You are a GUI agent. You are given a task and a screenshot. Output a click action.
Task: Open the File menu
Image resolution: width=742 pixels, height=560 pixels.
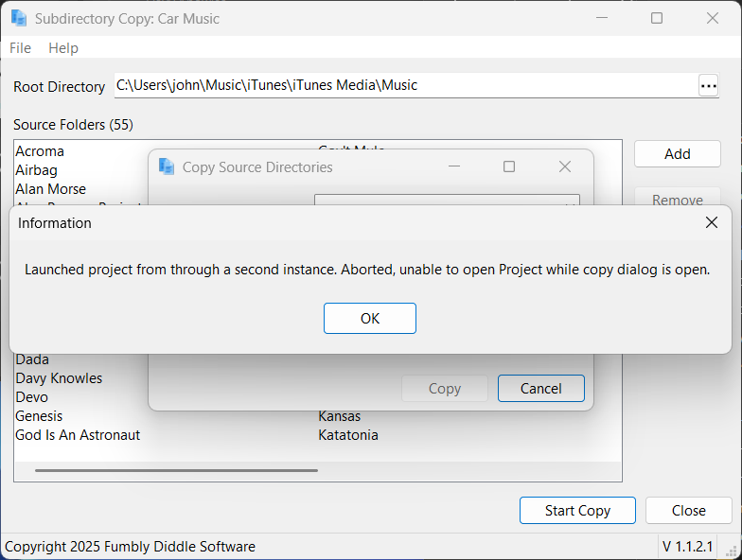(x=21, y=47)
